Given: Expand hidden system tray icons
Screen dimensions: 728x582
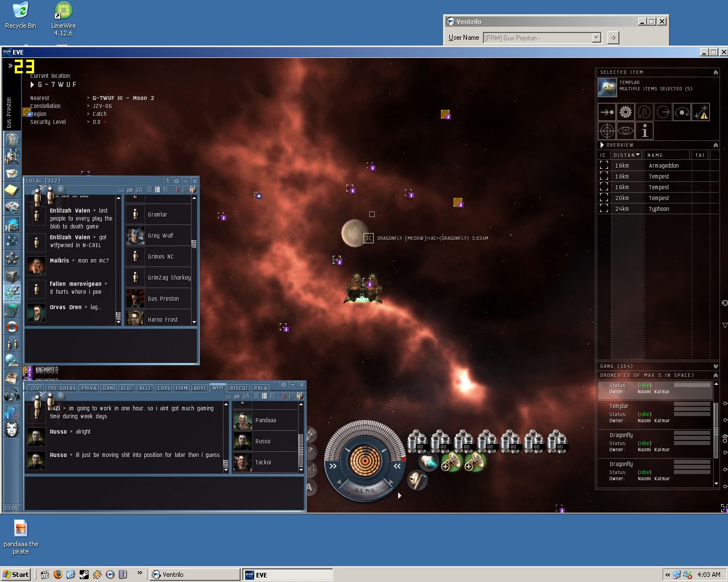Looking at the screenshot, I should tap(668, 575).
